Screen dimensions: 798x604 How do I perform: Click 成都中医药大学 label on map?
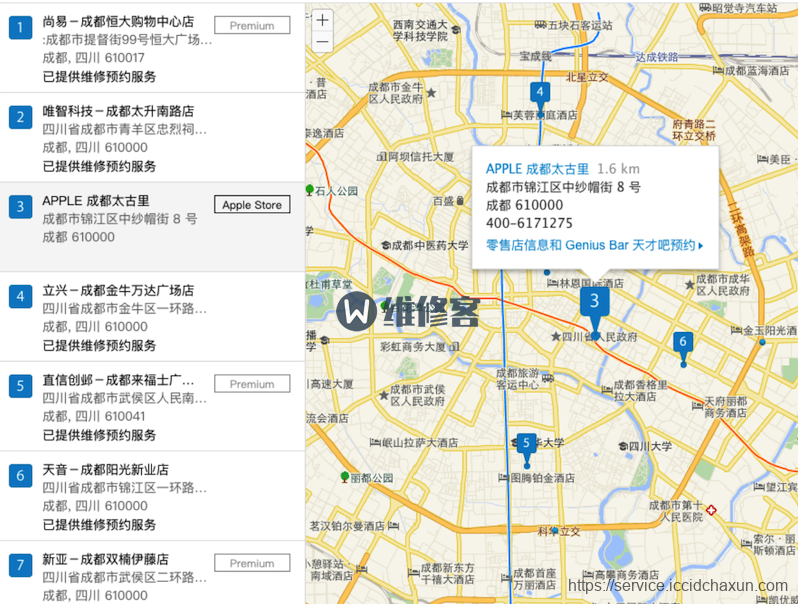430,245
